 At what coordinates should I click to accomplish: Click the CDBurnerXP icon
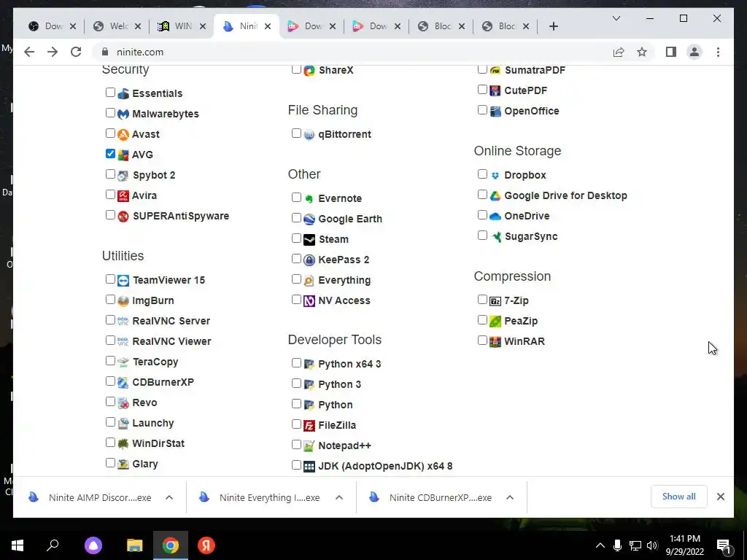tap(123, 382)
